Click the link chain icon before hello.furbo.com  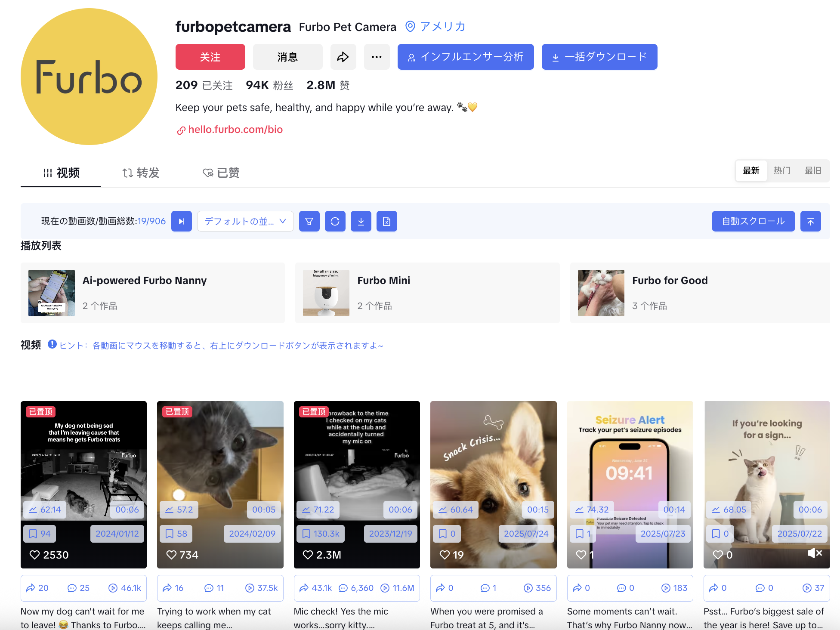click(181, 130)
